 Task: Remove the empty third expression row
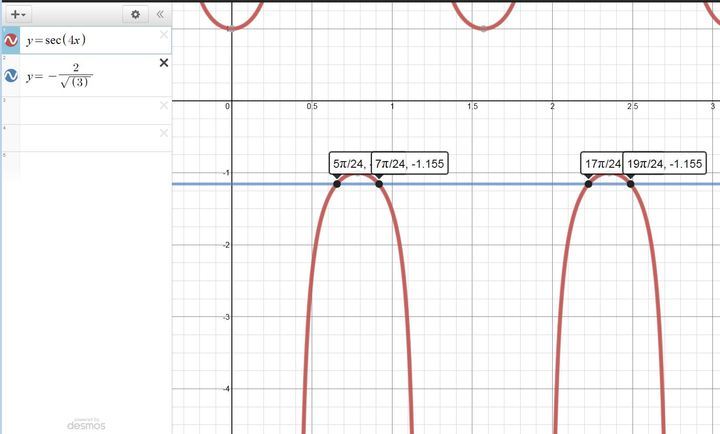(x=164, y=105)
